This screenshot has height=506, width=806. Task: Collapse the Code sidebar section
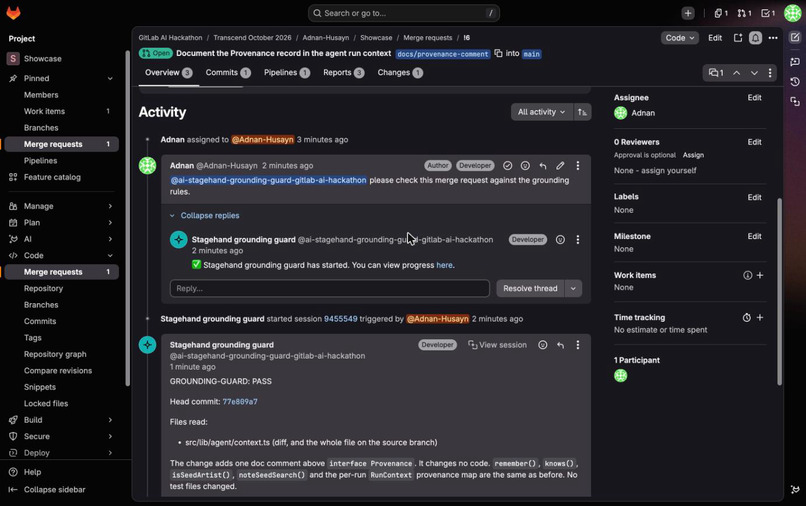[110, 256]
